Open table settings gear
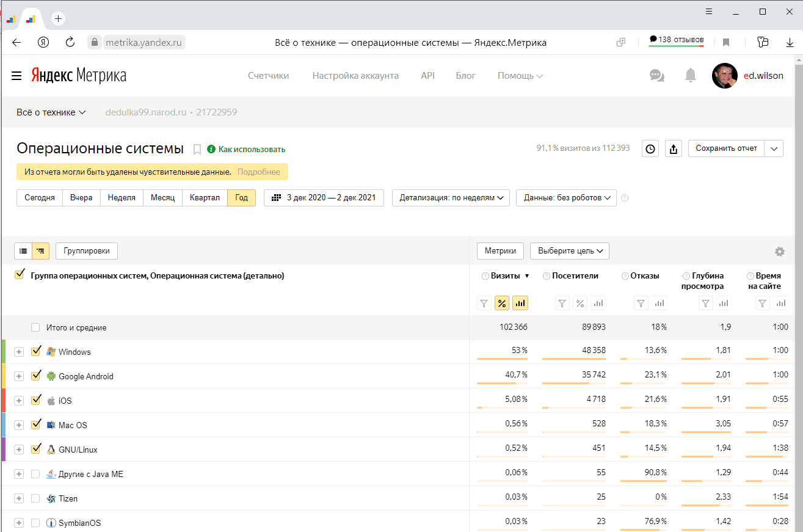This screenshot has width=803, height=532. tap(779, 252)
